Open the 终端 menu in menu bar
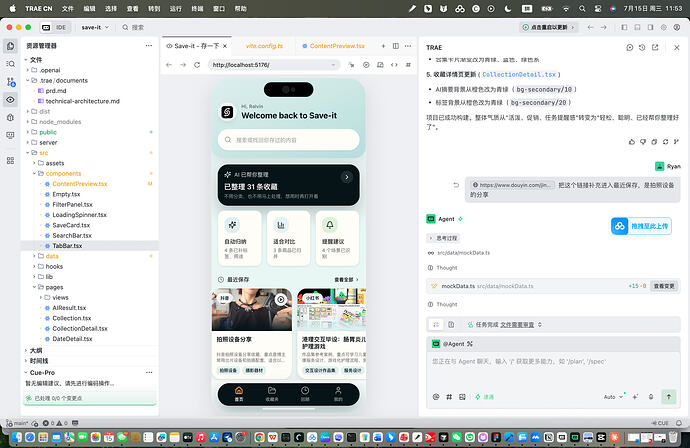 [x=197, y=8]
